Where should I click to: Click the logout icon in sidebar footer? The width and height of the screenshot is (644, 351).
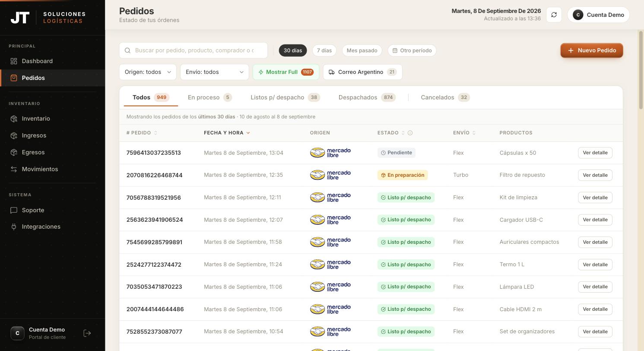(x=87, y=333)
